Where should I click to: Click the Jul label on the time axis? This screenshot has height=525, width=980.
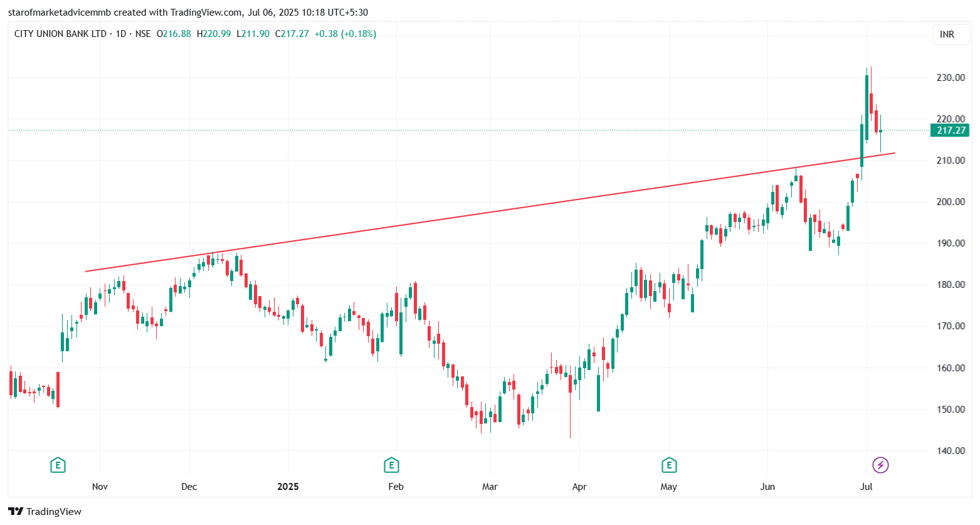click(x=867, y=487)
